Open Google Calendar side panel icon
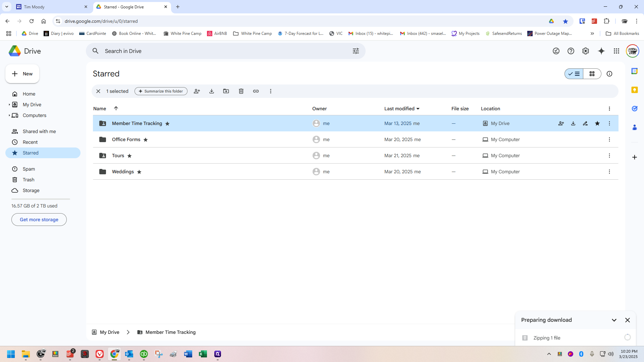Screen dimensions: 644x362 (635, 71)
